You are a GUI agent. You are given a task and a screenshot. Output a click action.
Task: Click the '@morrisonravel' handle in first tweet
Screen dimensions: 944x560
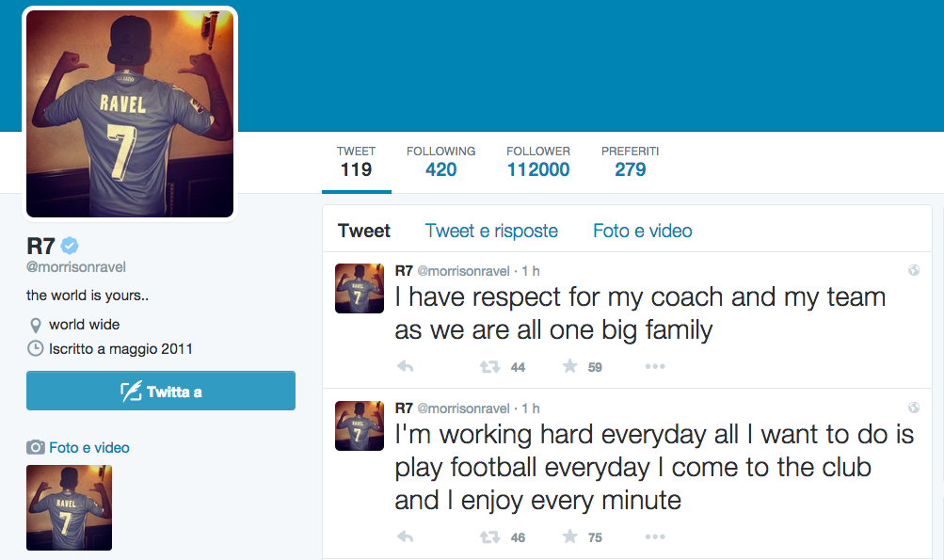pos(463,271)
